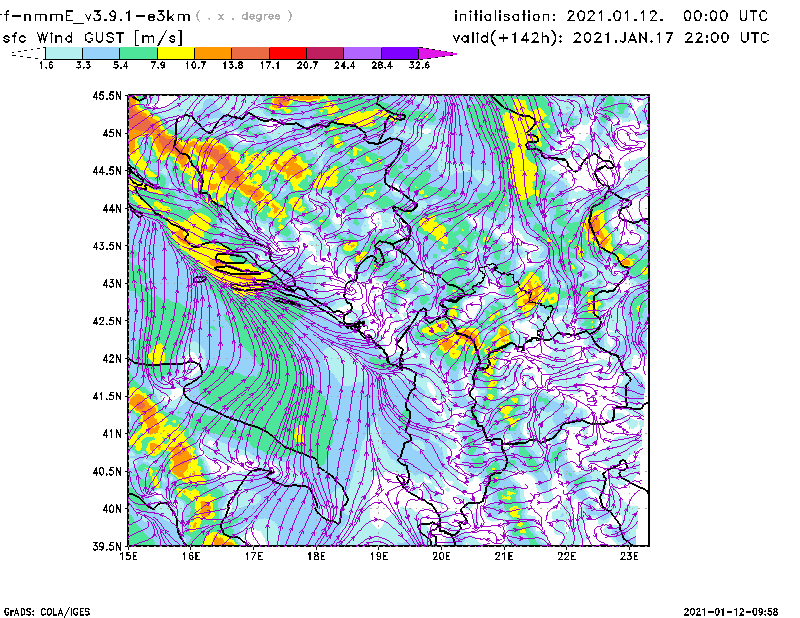
Task: Click the 45.5N latitude label
Action: click(107, 95)
